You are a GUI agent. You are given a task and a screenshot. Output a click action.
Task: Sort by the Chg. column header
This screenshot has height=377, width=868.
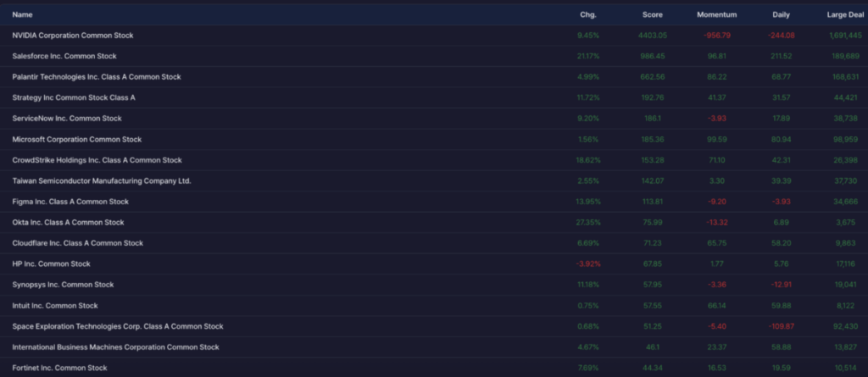click(588, 15)
